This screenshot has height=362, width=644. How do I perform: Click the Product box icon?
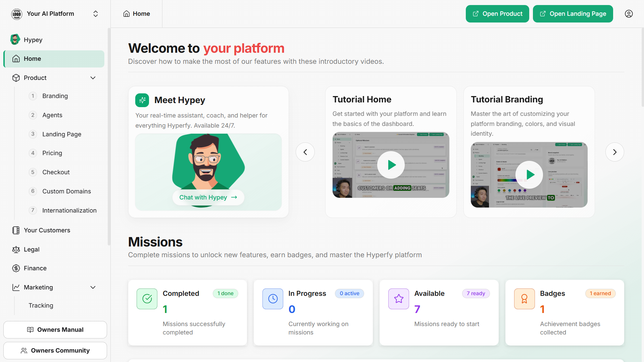[x=16, y=78]
